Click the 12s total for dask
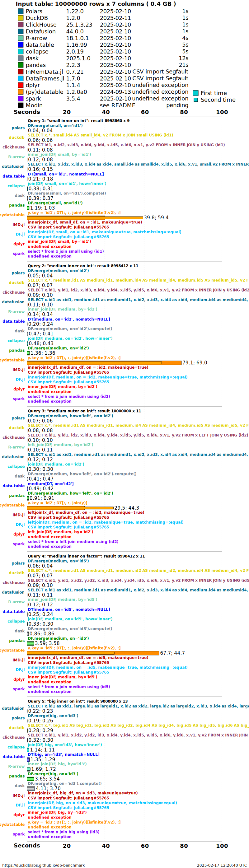 coord(184,58)
